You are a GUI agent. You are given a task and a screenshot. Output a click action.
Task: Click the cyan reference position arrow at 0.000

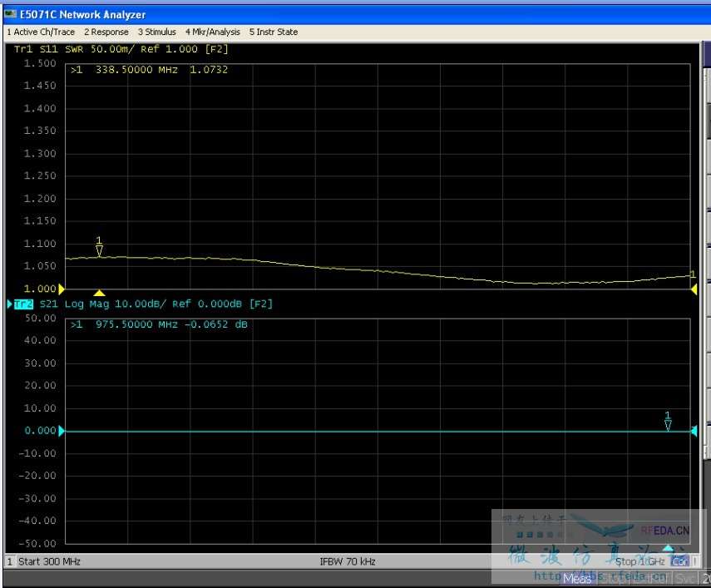[62, 431]
